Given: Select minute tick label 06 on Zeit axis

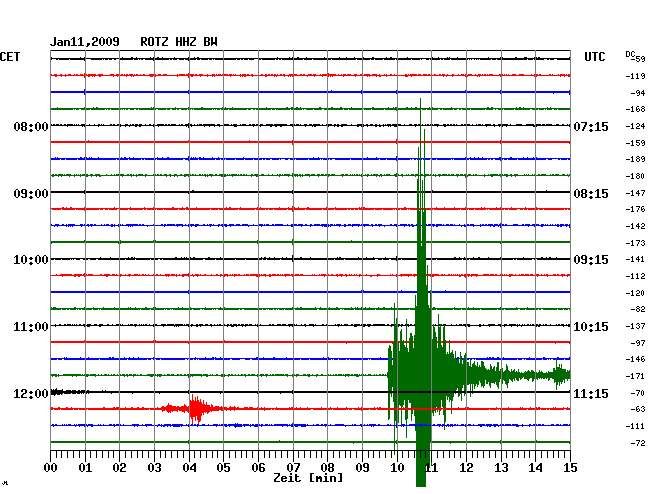Looking at the screenshot, I should (x=258, y=468).
